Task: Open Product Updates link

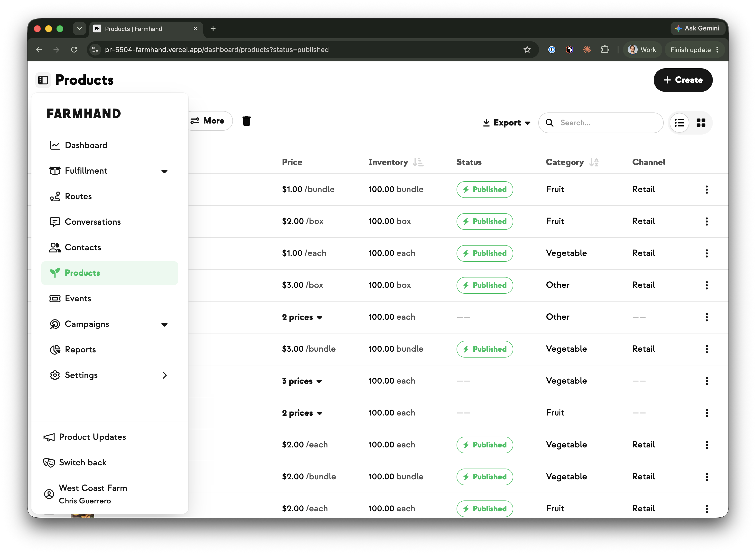Action: click(85, 437)
